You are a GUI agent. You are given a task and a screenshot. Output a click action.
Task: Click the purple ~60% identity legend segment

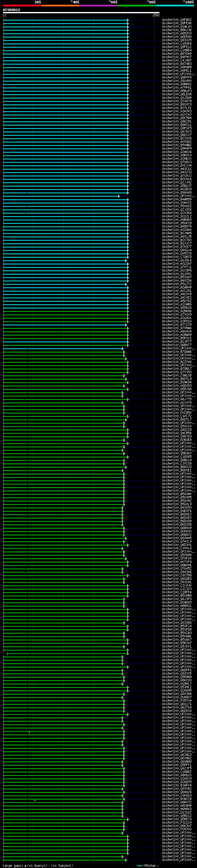pos(99,6)
